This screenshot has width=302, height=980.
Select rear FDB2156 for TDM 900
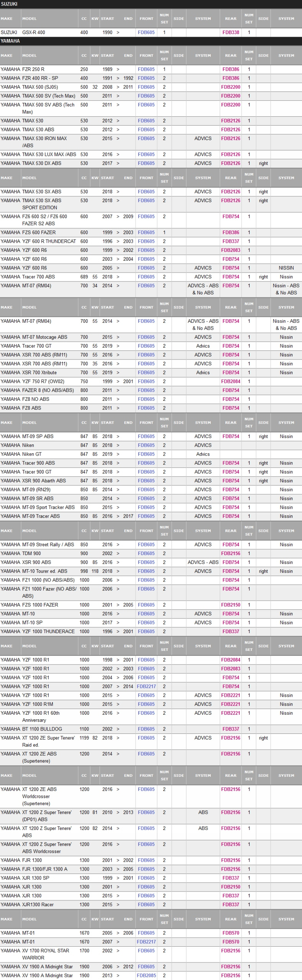point(231,553)
